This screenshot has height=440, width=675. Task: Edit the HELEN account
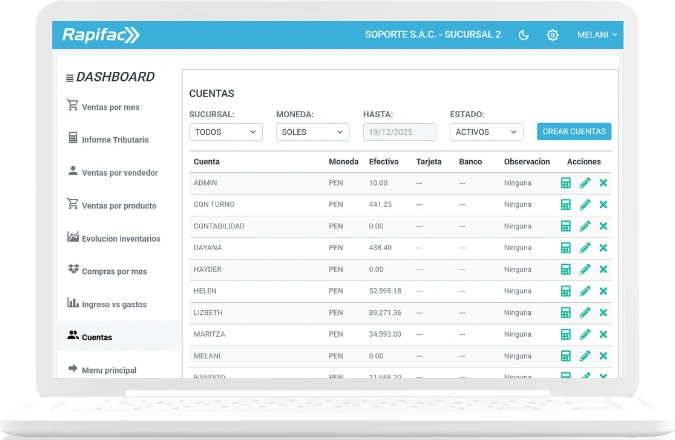585,291
